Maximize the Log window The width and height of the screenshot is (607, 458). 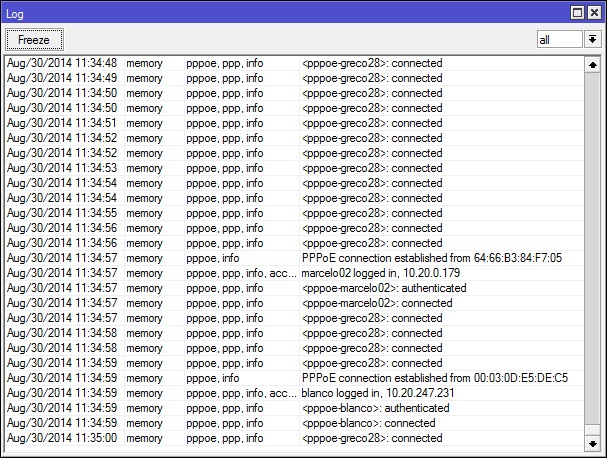tap(577, 13)
